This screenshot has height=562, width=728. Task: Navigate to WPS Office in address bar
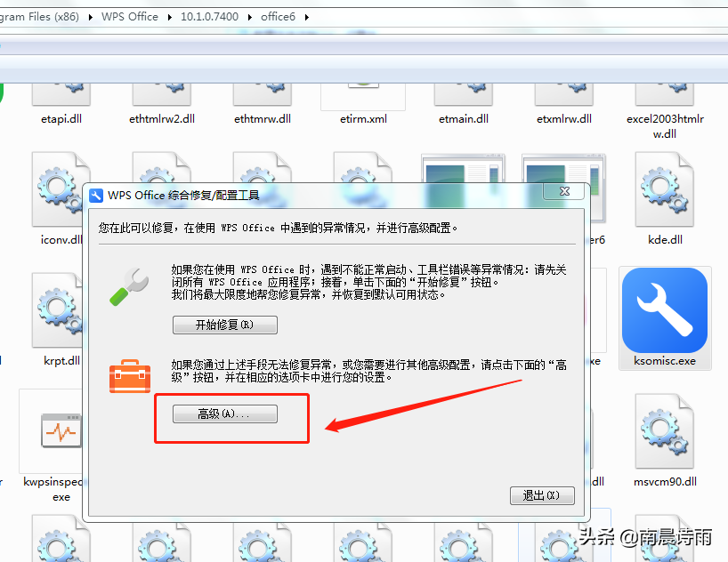[130, 17]
